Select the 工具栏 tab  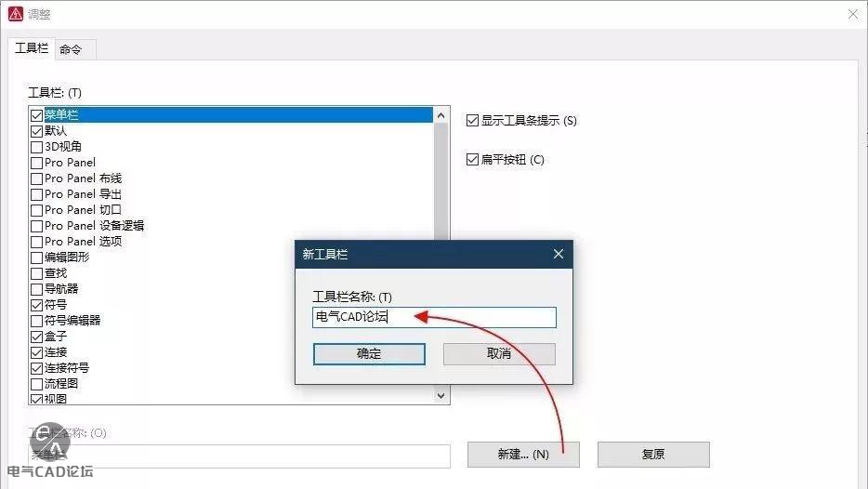32,48
